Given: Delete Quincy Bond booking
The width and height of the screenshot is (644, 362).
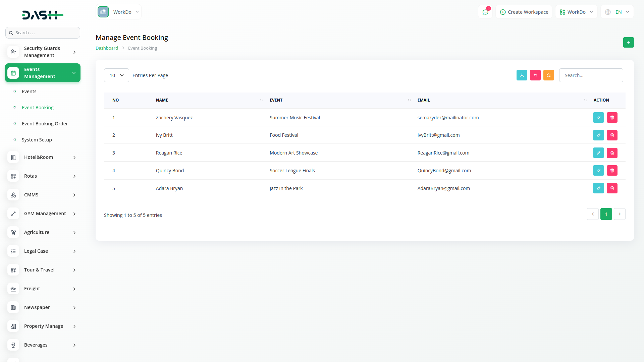Looking at the screenshot, I should [x=612, y=171].
